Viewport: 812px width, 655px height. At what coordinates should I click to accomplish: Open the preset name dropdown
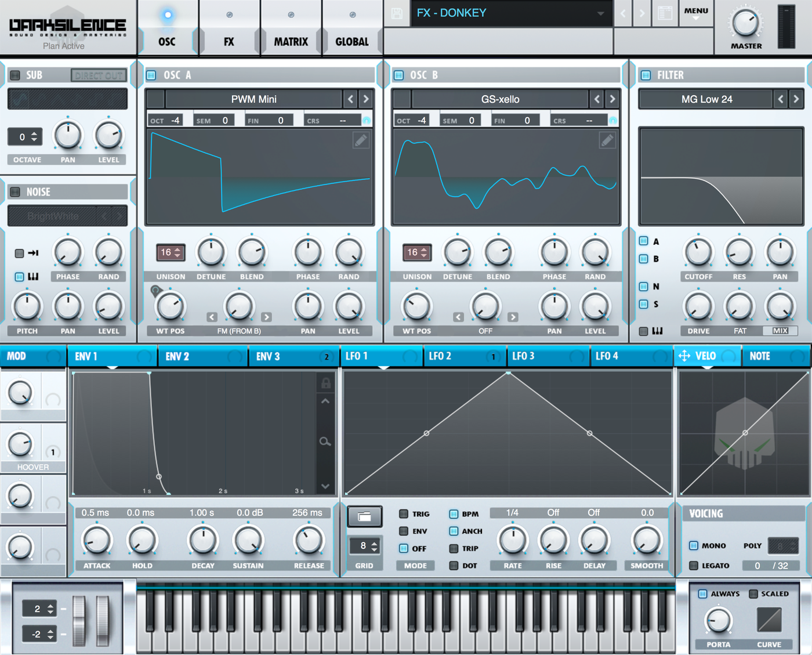point(601,13)
